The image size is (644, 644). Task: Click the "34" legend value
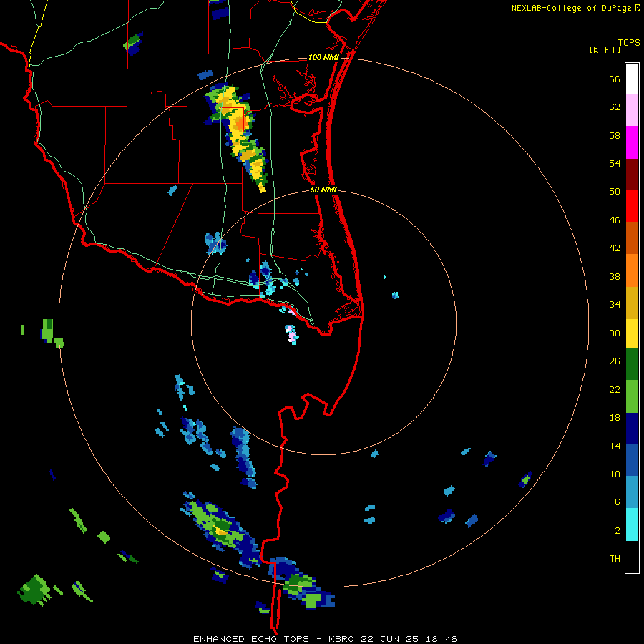tap(615, 305)
